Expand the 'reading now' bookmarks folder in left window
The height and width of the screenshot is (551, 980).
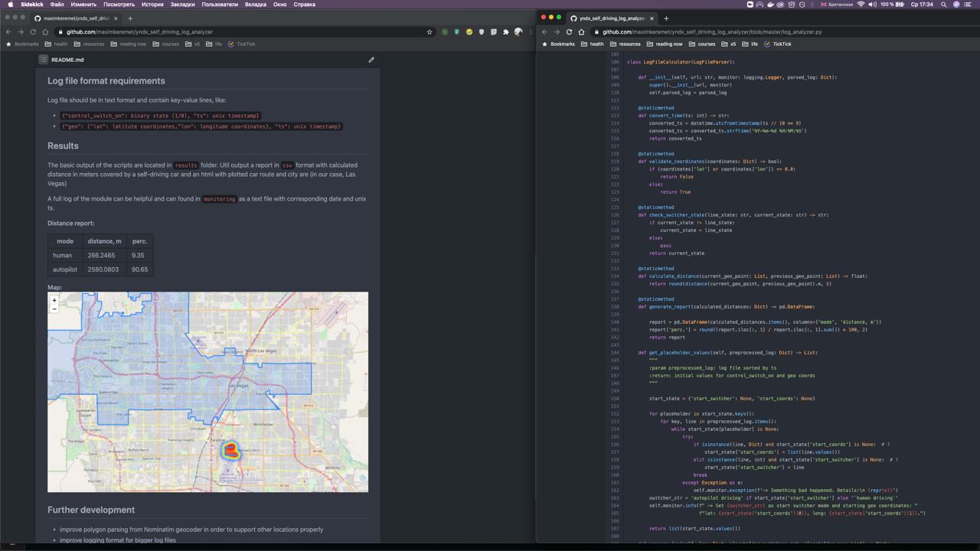[128, 44]
